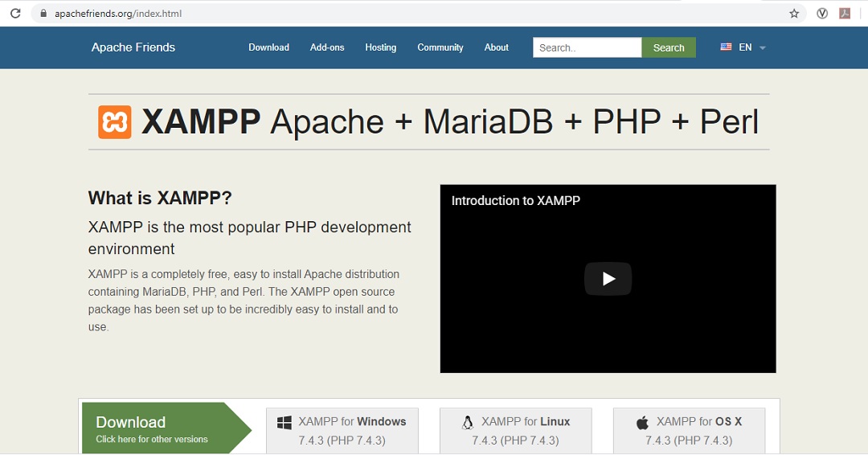Expand the EN language dropdown arrow

762,48
